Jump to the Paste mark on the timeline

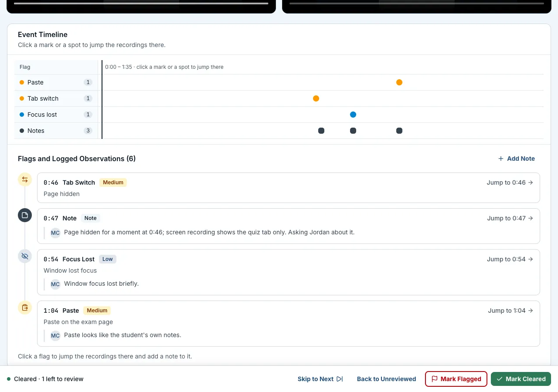pos(399,82)
